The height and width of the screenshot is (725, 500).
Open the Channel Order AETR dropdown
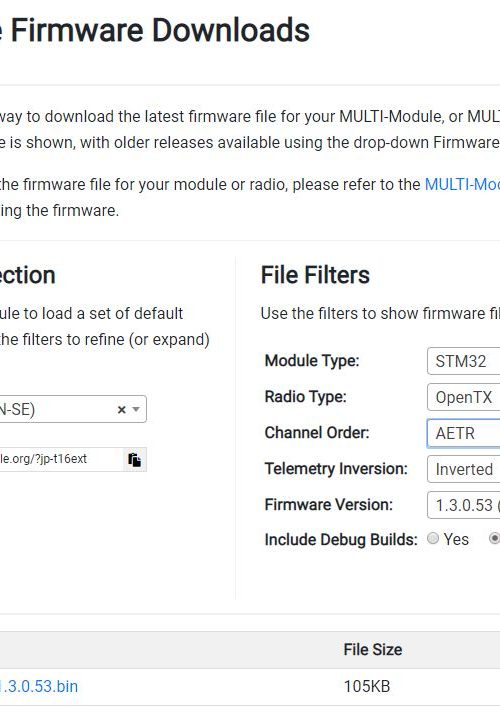(x=463, y=433)
